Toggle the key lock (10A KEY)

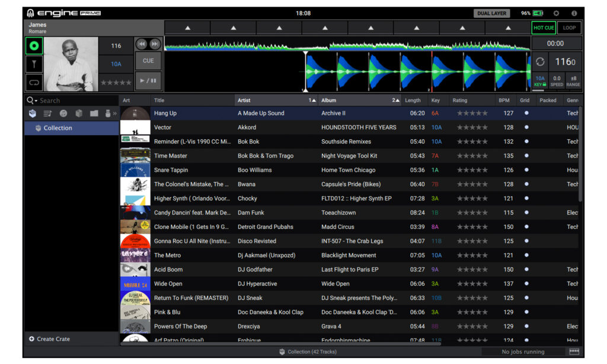coord(540,81)
